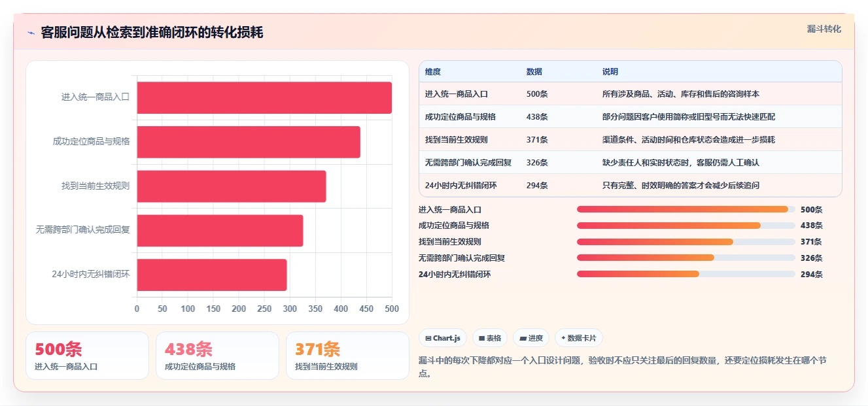Viewport: 868px width, 406px height.
Task: Click table cell 成功定位商品与规格
Action: point(460,117)
